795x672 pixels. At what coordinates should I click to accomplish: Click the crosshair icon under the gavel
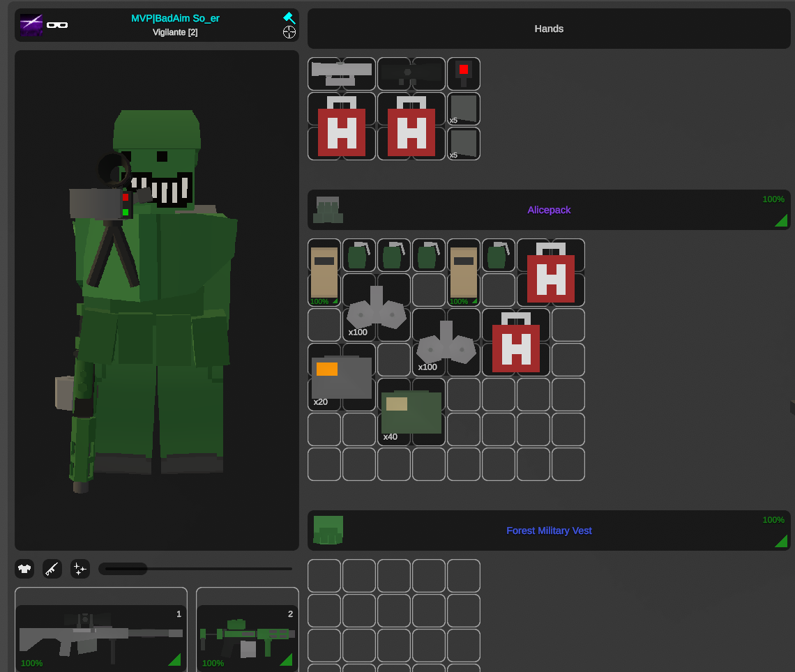point(289,32)
